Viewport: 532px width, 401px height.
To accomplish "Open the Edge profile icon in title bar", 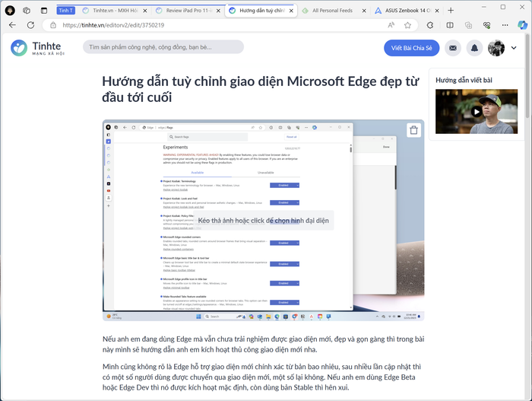I will [10, 11].
